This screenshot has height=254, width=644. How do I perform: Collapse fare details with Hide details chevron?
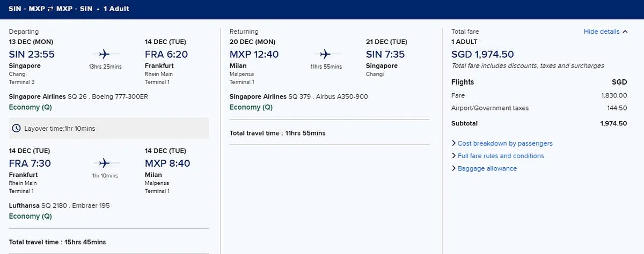click(x=625, y=32)
